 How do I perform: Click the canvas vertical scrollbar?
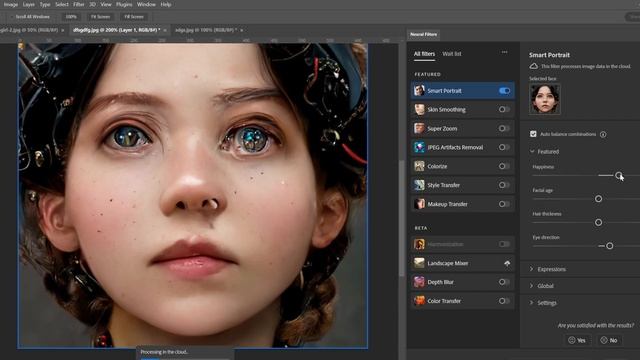(x=402, y=218)
